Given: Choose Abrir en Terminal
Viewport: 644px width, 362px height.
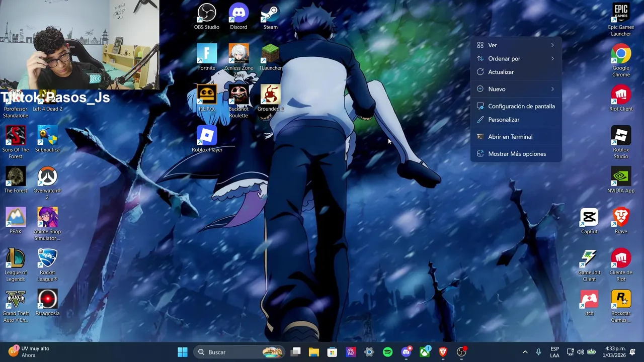Looking at the screenshot, I should click(x=516, y=137).
